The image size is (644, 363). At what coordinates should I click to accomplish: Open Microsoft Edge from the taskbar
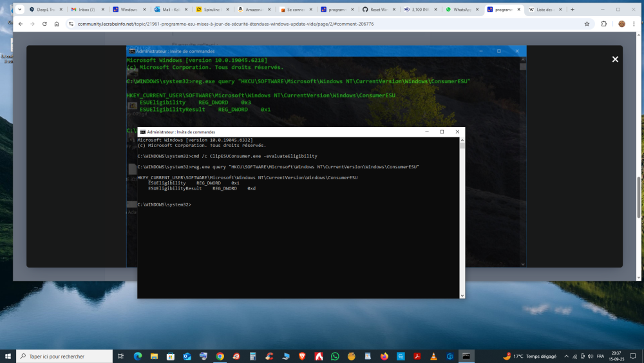pos(137,356)
